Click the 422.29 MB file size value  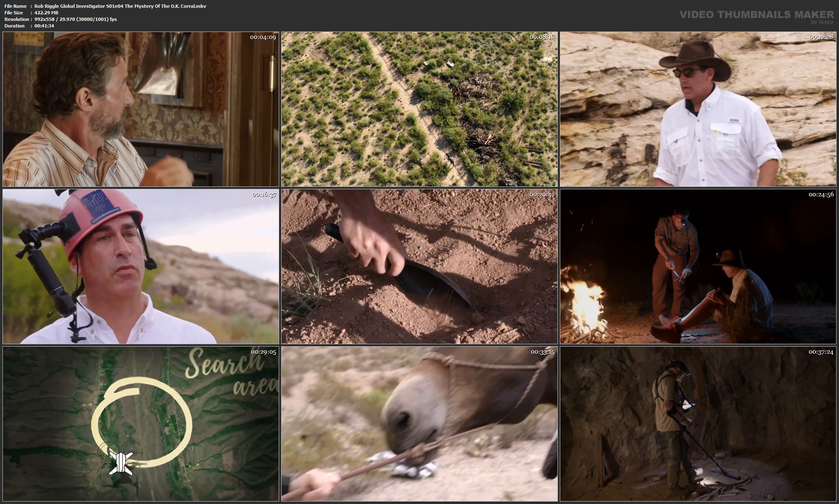point(46,13)
